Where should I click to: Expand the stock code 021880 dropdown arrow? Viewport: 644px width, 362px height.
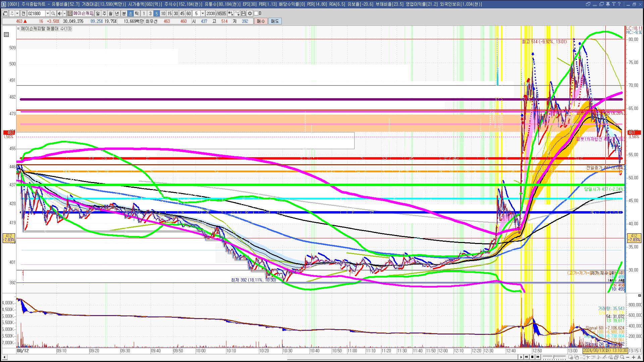pyautogui.click(x=48, y=13)
